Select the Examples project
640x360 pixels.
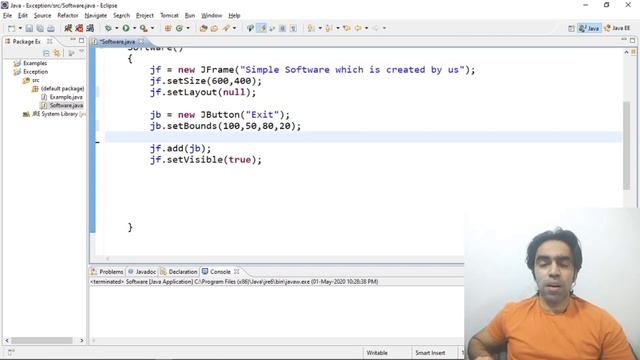click(x=35, y=63)
